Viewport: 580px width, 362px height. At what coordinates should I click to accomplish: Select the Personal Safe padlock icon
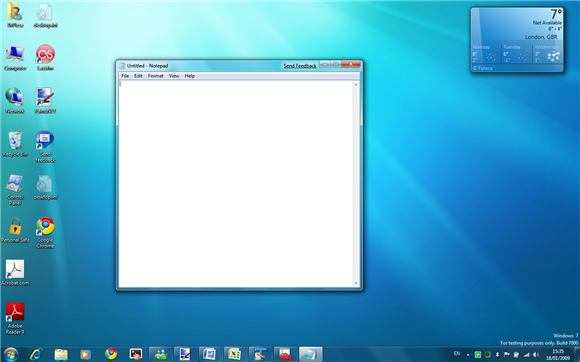coord(15,230)
